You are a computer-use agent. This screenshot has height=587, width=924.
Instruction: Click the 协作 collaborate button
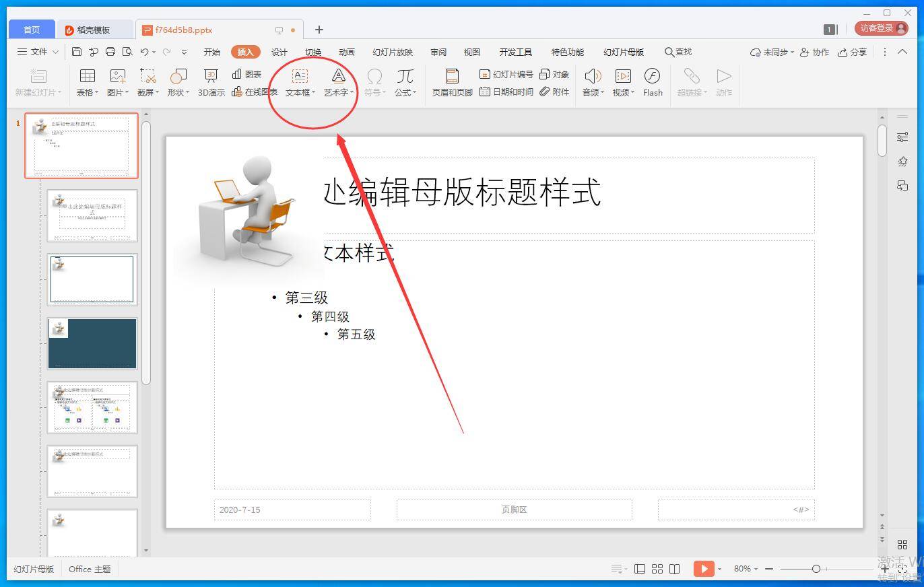coord(815,52)
